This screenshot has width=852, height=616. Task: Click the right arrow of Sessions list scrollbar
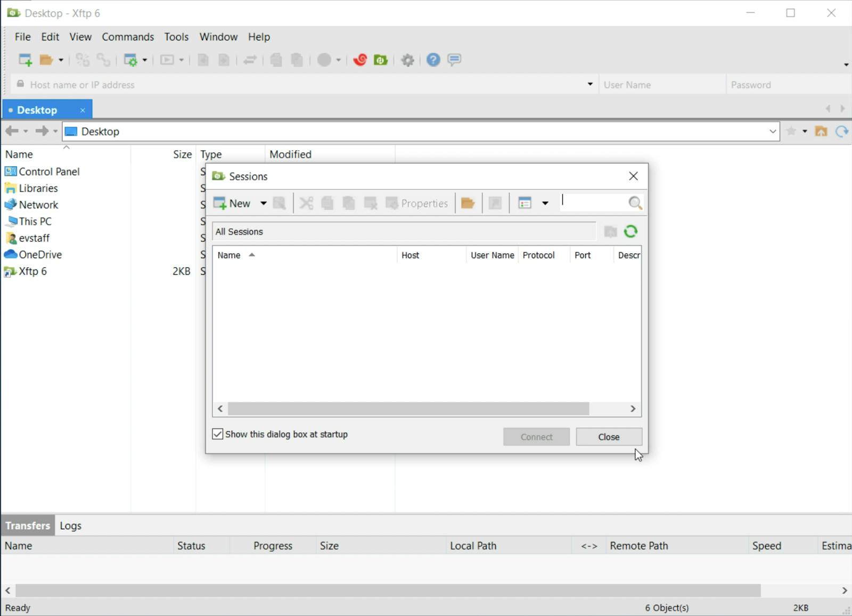633,408
